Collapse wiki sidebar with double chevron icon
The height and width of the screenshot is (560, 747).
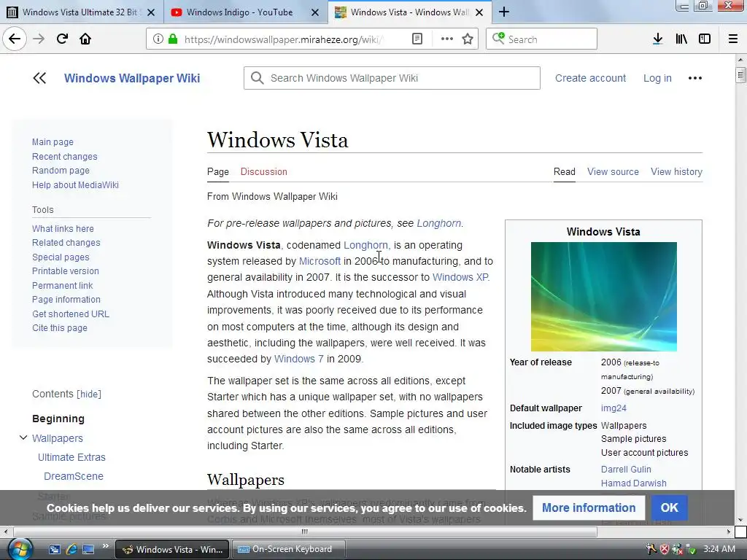[x=39, y=78]
